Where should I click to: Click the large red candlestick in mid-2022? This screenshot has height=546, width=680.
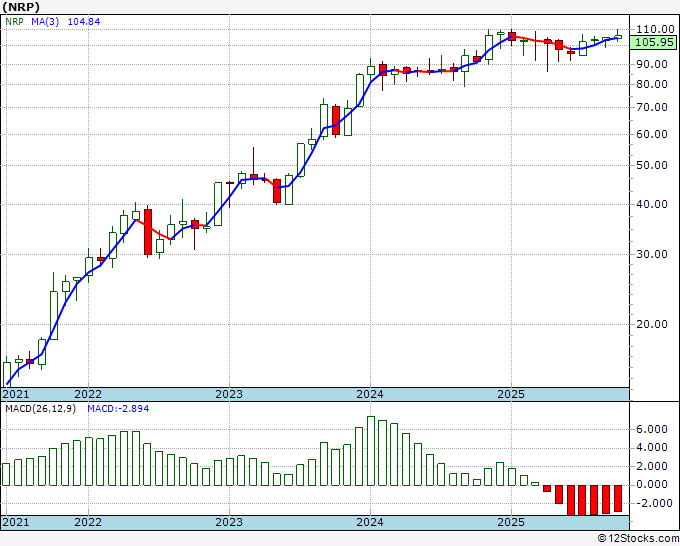(148, 232)
